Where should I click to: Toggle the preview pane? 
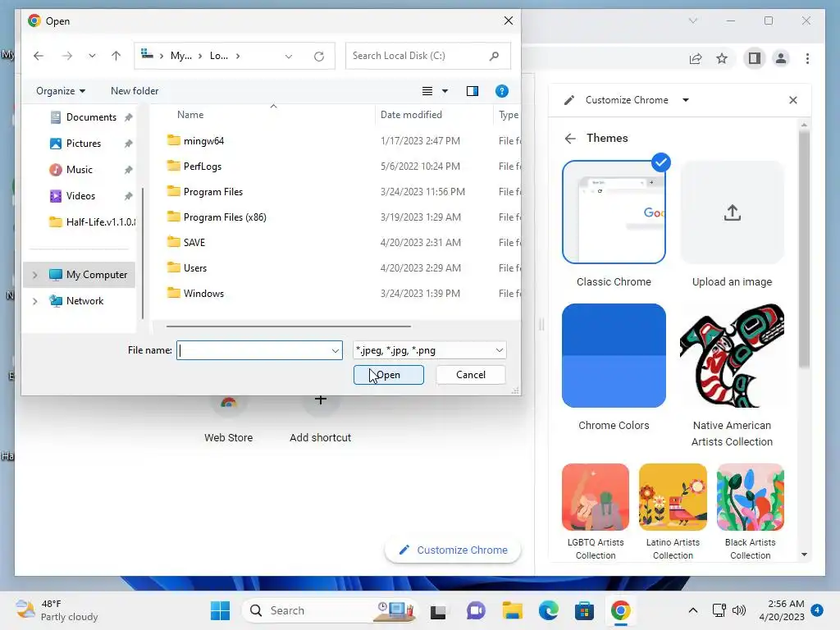click(472, 91)
